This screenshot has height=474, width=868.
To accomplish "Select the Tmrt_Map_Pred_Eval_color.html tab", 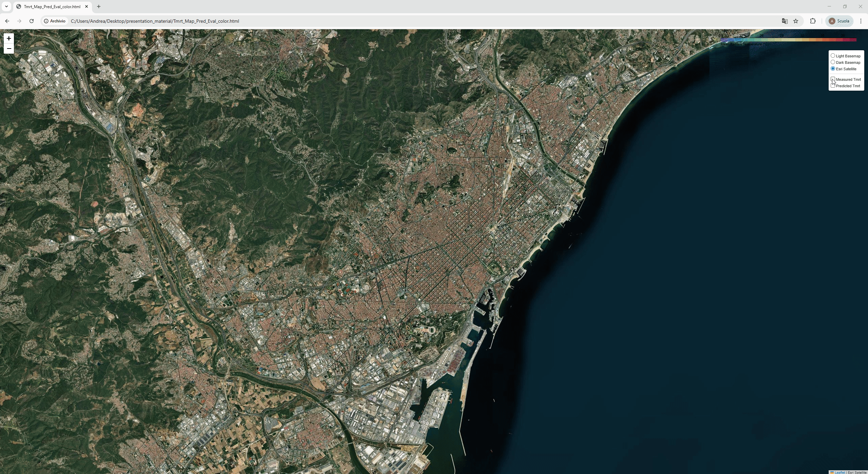I will click(52, 6).
